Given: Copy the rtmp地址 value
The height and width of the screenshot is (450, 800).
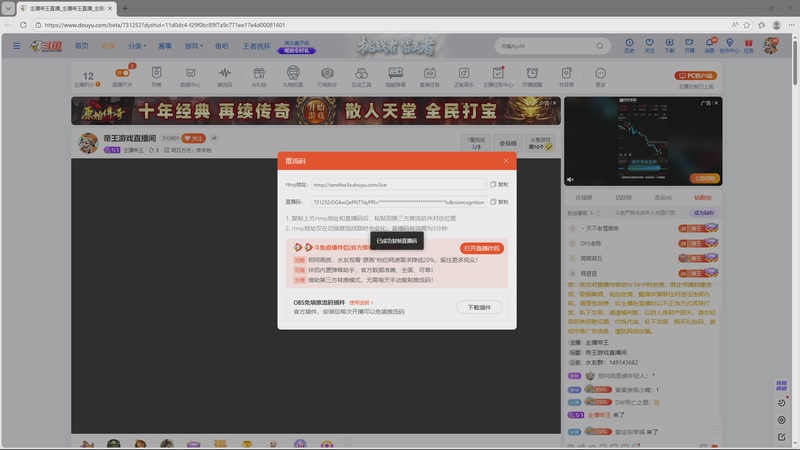Looking at the screenshot, I should click(x=499, y=184).
